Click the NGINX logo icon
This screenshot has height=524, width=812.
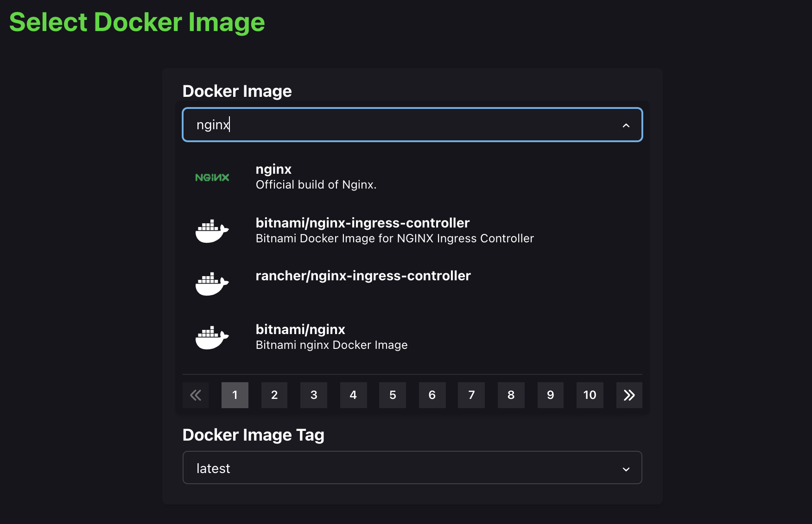(x=212, y=177)
